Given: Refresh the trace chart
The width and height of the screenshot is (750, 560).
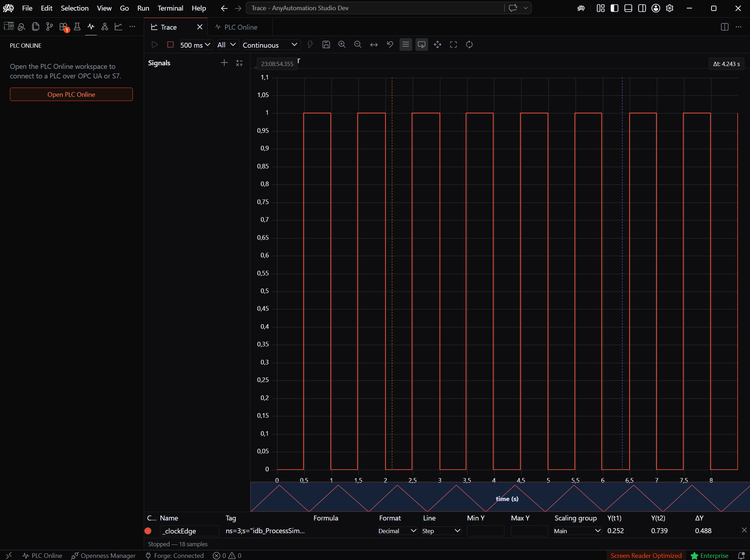Looking at the screenshot, I should [469, 44].
